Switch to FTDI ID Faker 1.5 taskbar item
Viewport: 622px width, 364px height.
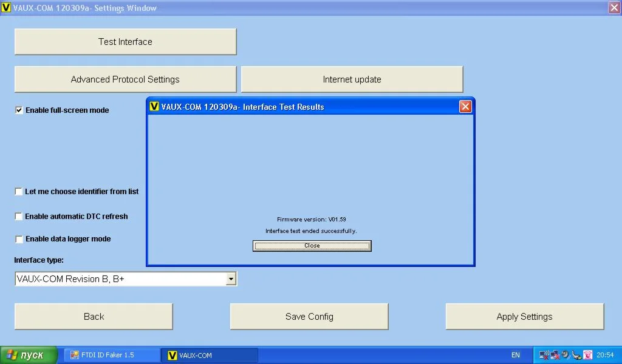[x=111, y=355]
